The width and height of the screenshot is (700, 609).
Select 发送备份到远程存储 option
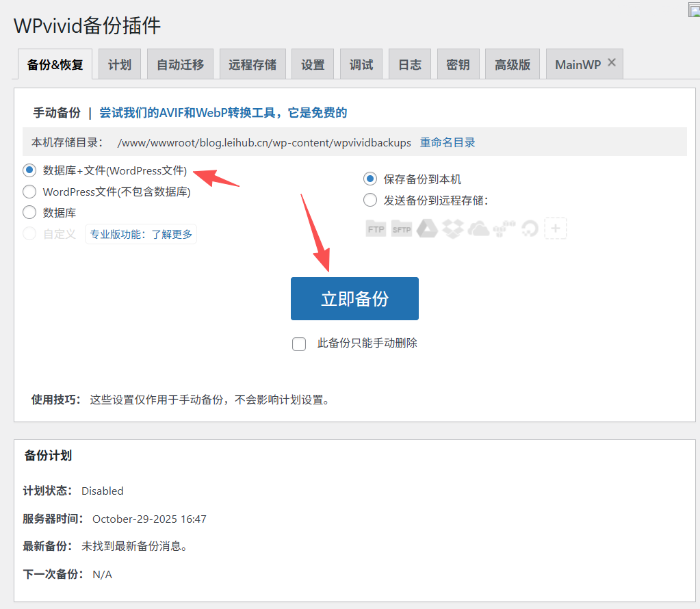point(370,200)
